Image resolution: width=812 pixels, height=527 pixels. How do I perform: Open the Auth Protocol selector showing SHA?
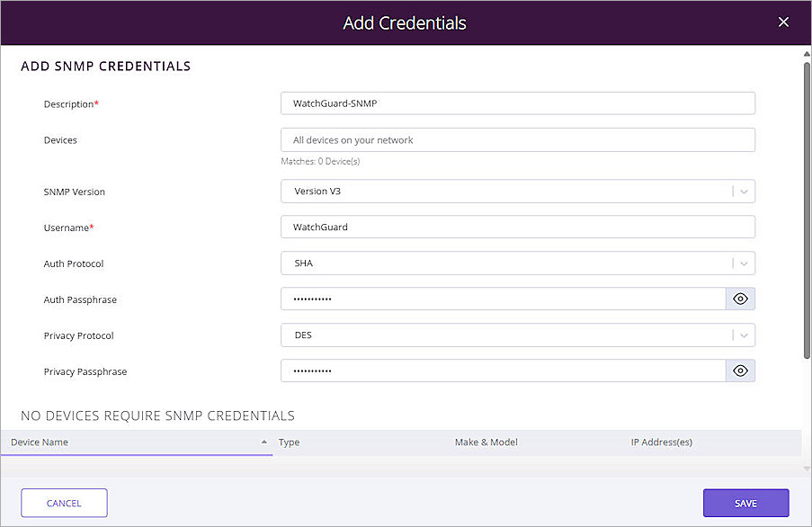click(x=517, y=263)
